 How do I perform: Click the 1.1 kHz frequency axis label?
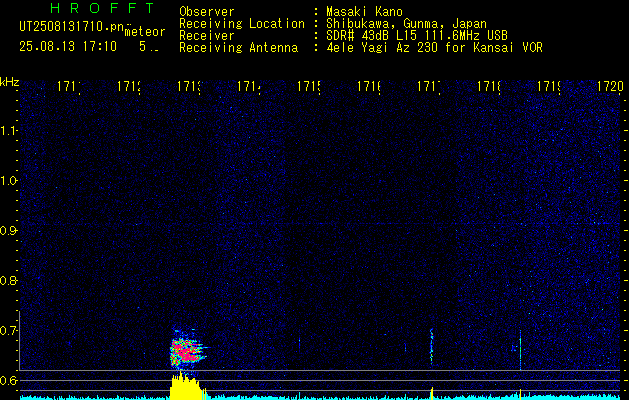pos(8,131)
